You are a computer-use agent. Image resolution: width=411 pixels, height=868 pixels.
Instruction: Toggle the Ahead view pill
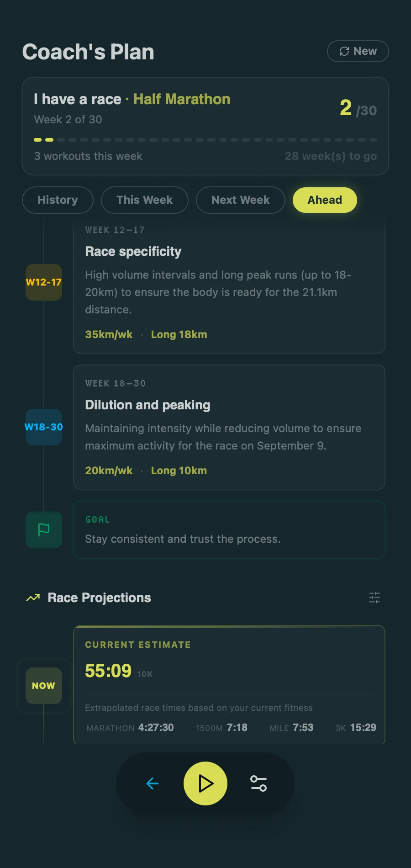click(x=324, y=200)
